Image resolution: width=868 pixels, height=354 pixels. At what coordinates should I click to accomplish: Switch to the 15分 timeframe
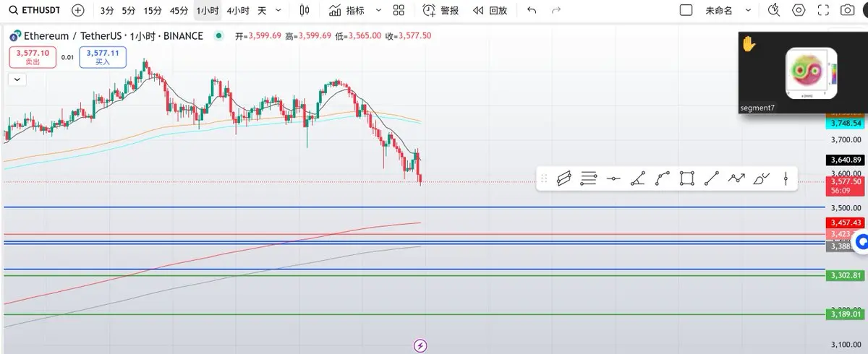point(153,11)
